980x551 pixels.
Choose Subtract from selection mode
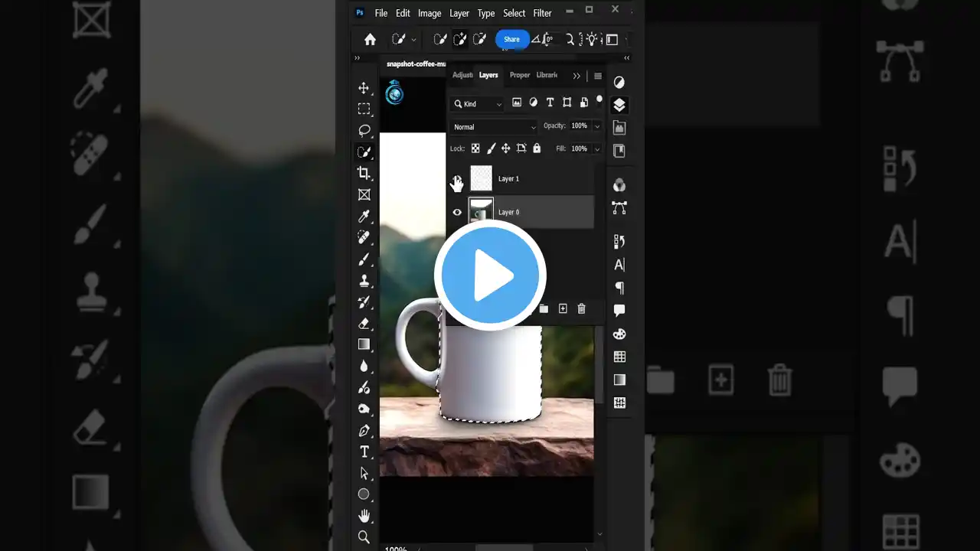coord(480,39)
